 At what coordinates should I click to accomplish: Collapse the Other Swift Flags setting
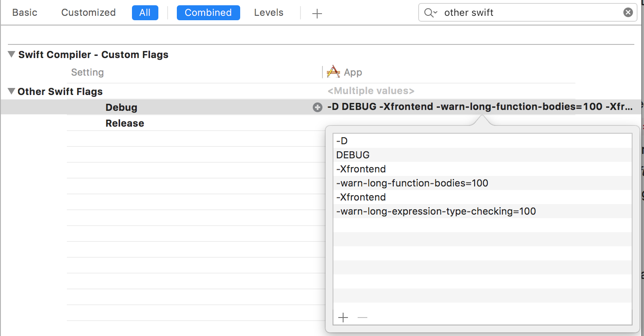pyautogui.click(x=11, y=91)
